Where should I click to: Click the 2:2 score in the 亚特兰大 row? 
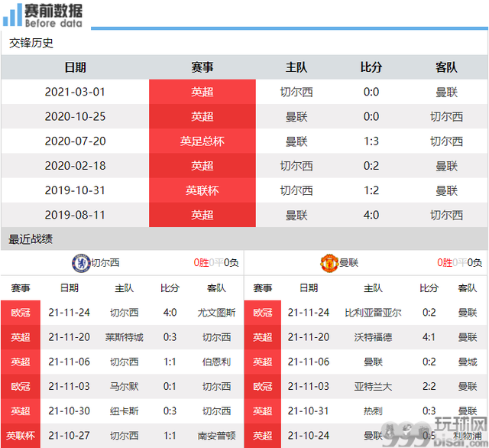pos(429,387)
